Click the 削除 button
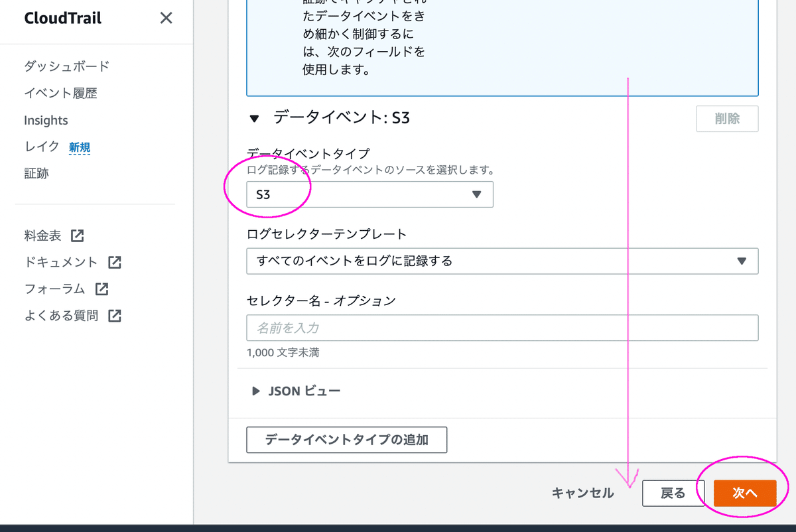796x532 pixels. (x=727, y=119)
